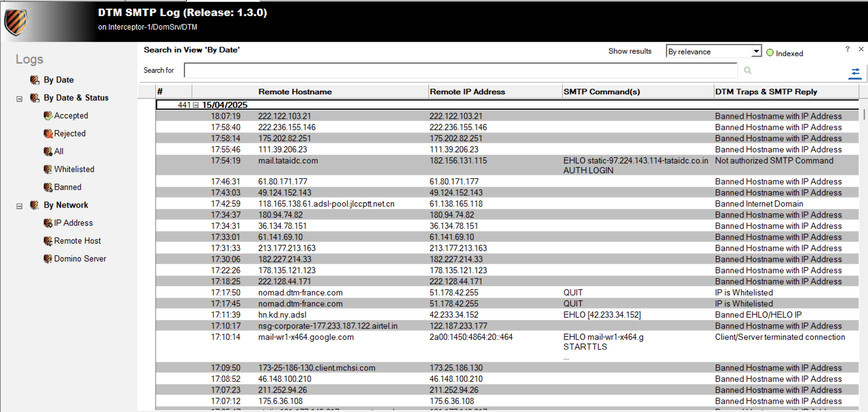Image resolution: width=868 pixels, height=412 pixels.
Task: Click 'Banned EHLO/HELO IP' reply text
Action: (x=758, y=315)
